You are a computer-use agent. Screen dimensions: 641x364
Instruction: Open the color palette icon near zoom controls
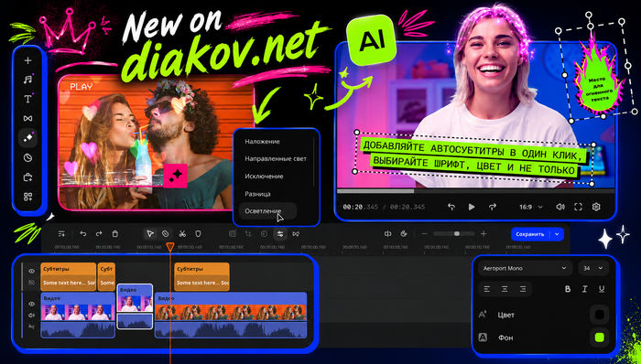point(404,234)
